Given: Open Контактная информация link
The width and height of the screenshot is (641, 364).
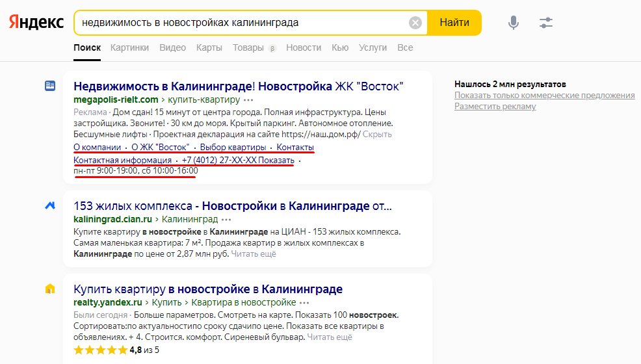Looking at the screenshot, I should click(123, 160).
